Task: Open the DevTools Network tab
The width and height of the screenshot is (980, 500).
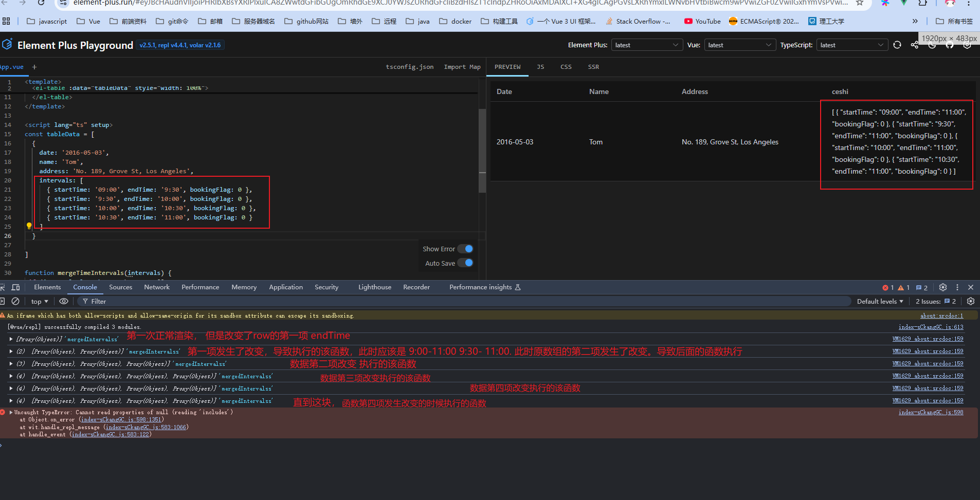Action: (157, 287)
